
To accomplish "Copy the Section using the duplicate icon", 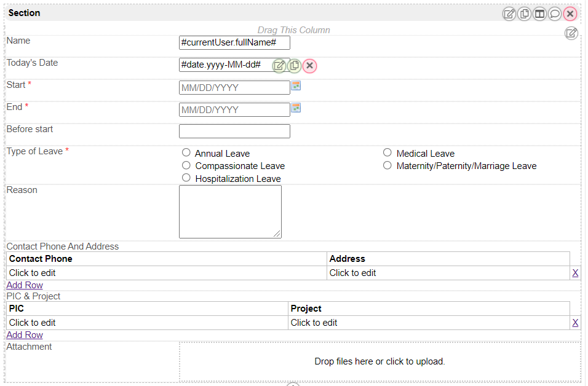I will pyautogui.click(x=524, y=14).
